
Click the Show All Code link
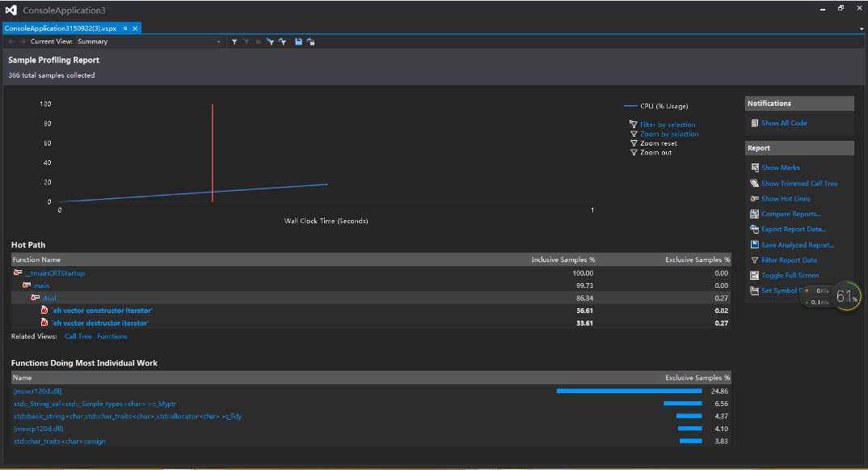click(x=784, y=123)
